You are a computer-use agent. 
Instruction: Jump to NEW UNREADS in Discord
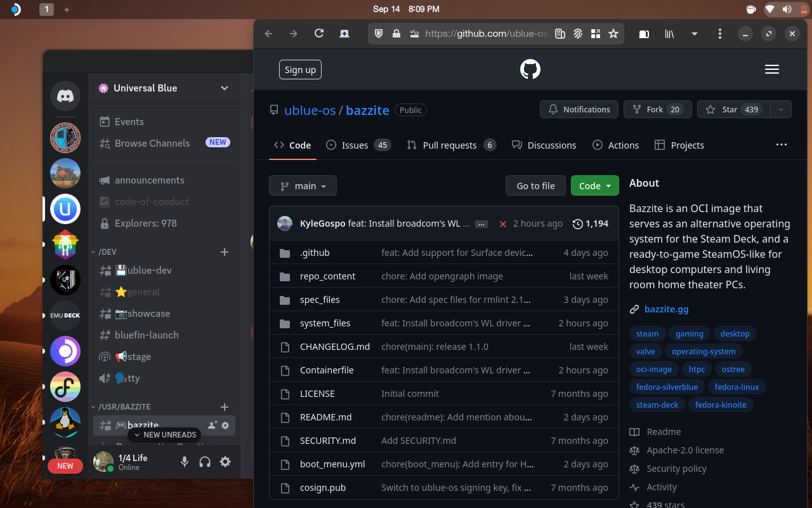(164, 435)
